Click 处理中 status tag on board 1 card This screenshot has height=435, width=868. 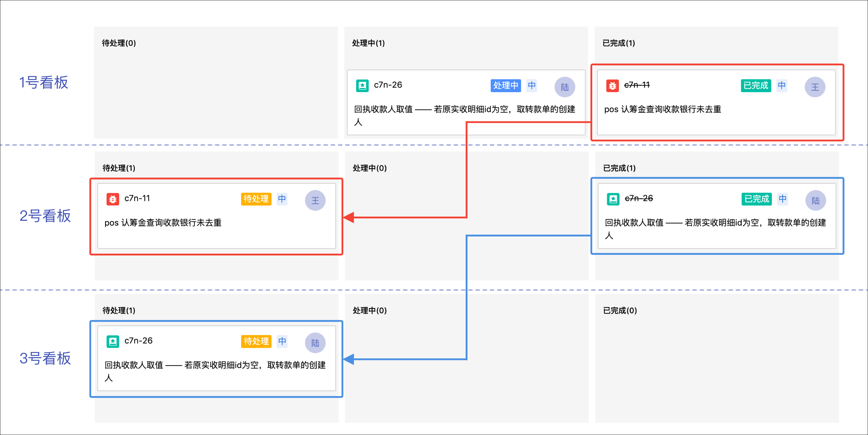point(506,86)
